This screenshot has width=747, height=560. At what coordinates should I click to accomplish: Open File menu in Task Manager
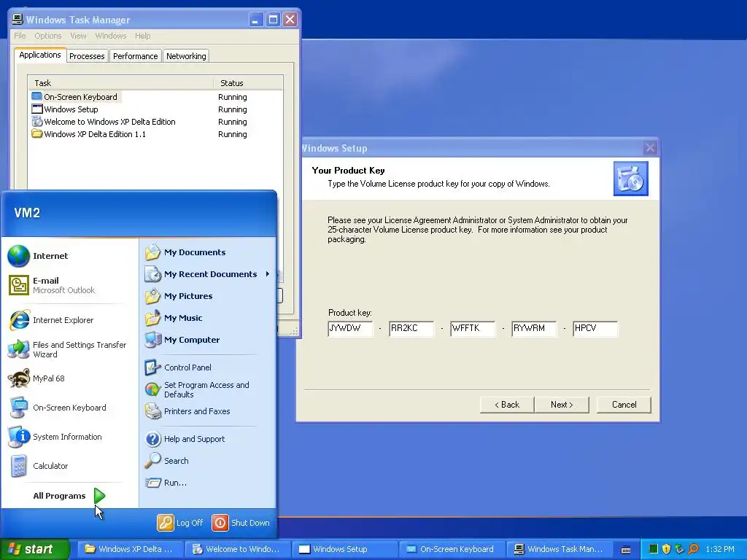(20, 36)
